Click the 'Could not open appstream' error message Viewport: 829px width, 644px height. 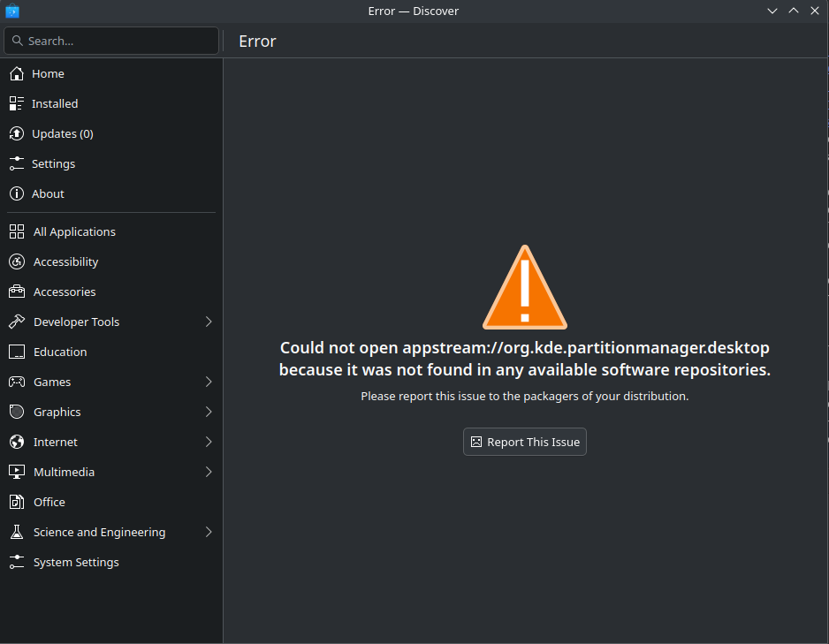click(x=524, y=359)
